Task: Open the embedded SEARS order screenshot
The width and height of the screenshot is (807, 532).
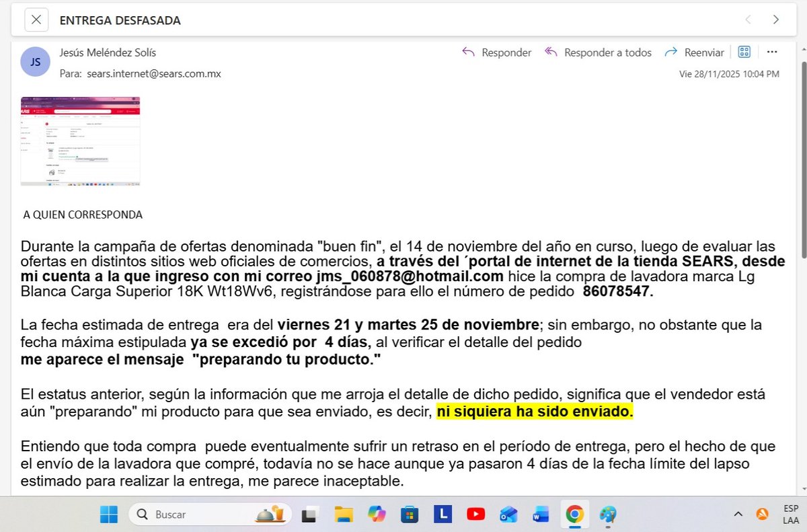Action: coord(81,141)
